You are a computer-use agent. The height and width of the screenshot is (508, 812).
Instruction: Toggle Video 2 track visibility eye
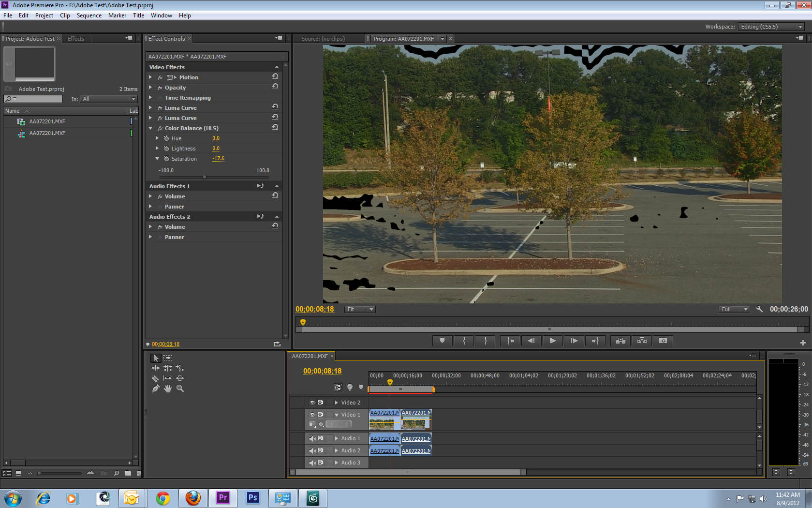[x=312, y=403]
